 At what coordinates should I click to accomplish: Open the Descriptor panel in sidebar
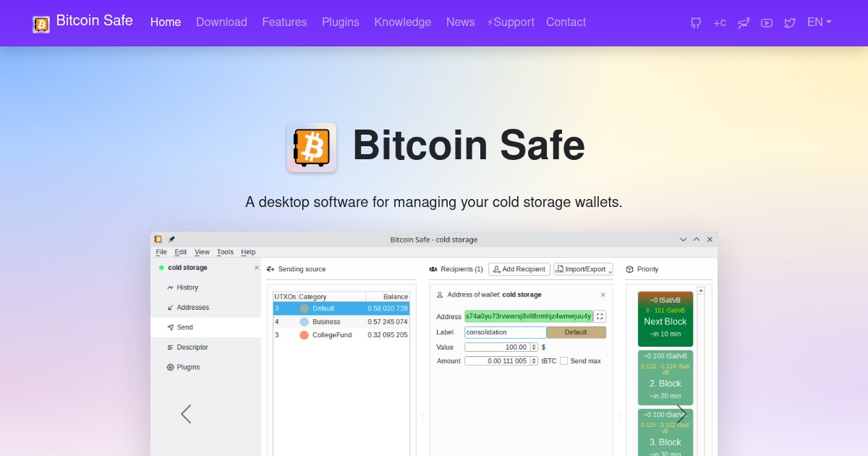189,347
